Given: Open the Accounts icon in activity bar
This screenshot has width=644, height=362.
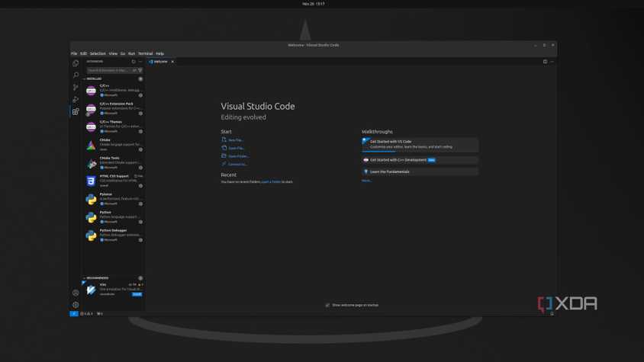Looking at the screenshot, I should point(76,293).
